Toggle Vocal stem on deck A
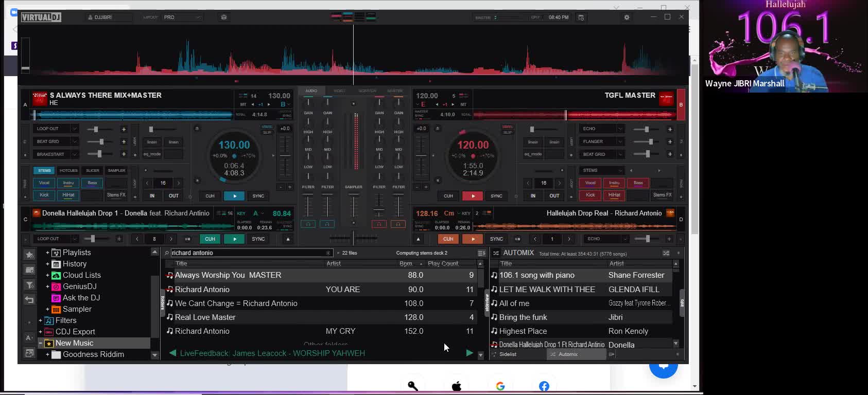 click(44, 183)
